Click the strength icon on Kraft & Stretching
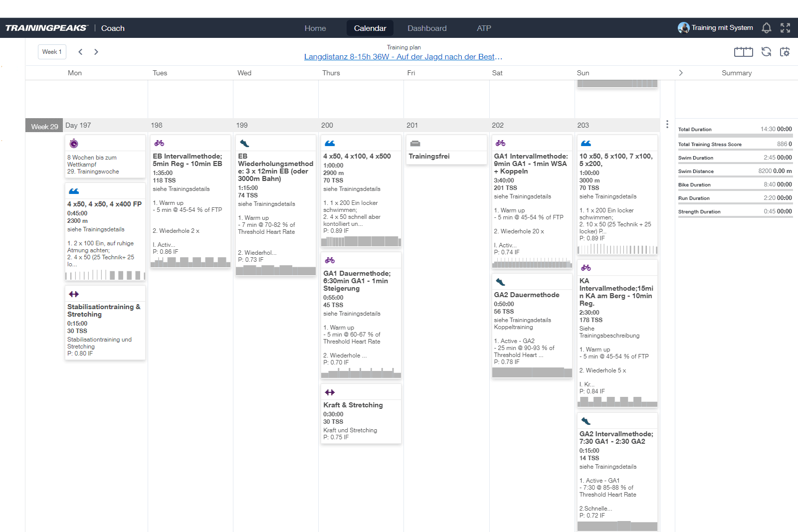 pos(330,392)
